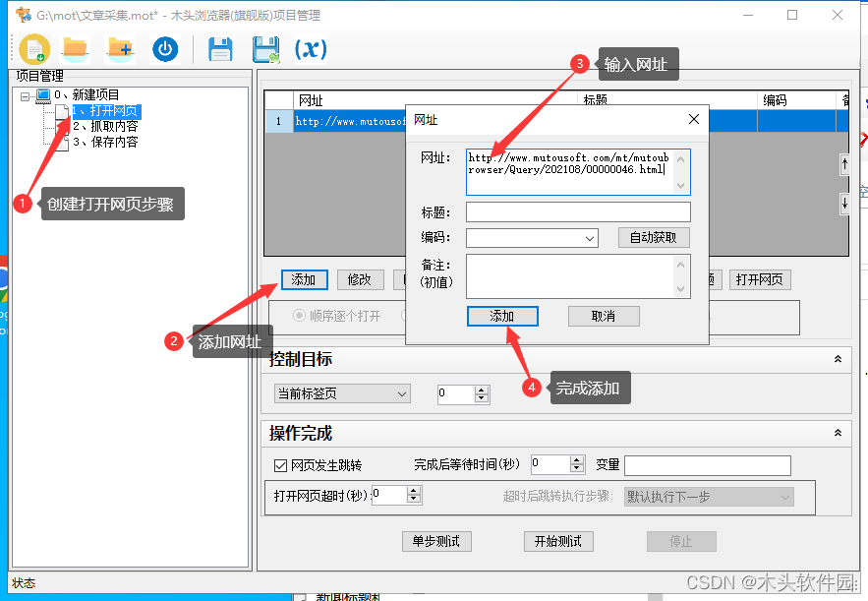Click the blue power button icon
The image size is (868, 601).
(165, 49)
